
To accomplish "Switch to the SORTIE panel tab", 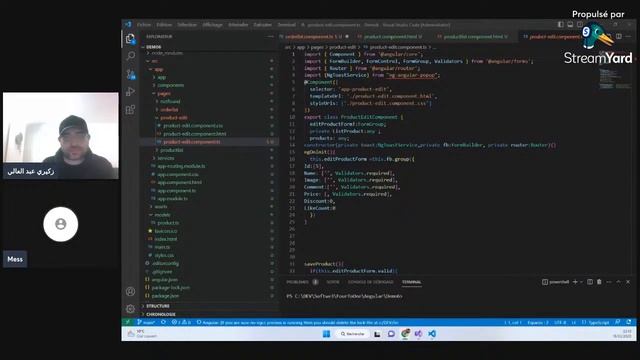I will coord(333,282).
